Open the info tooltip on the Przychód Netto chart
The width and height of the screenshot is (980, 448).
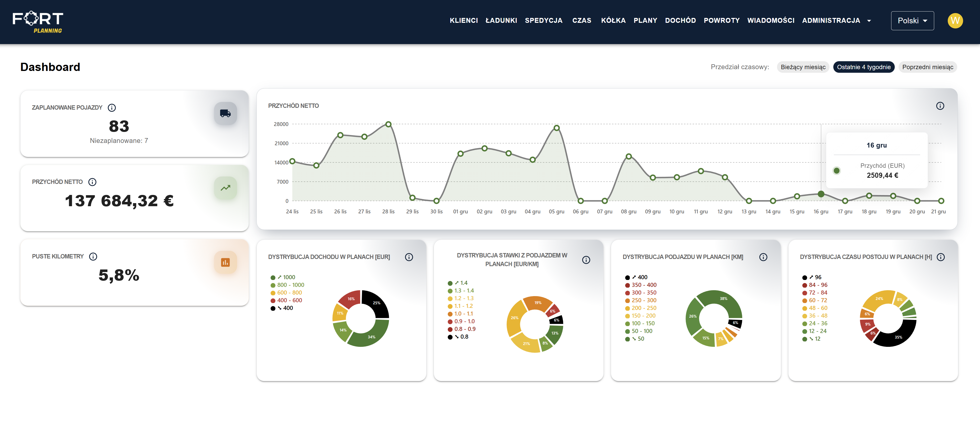(940, 106)
